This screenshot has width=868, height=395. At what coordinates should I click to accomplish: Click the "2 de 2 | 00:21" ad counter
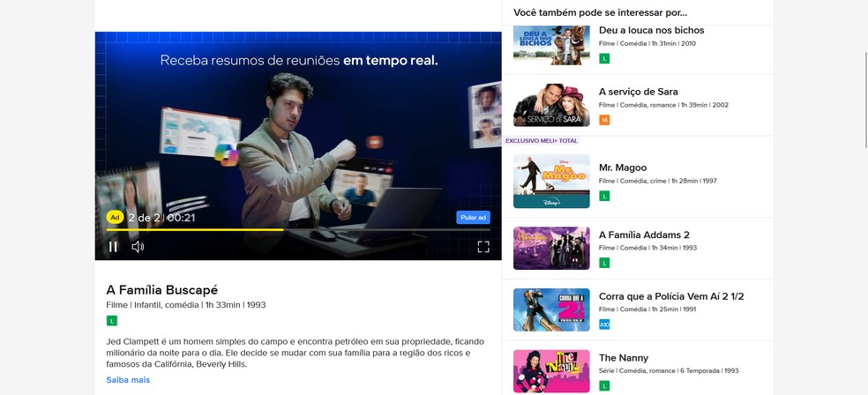[x=161, y=218]
